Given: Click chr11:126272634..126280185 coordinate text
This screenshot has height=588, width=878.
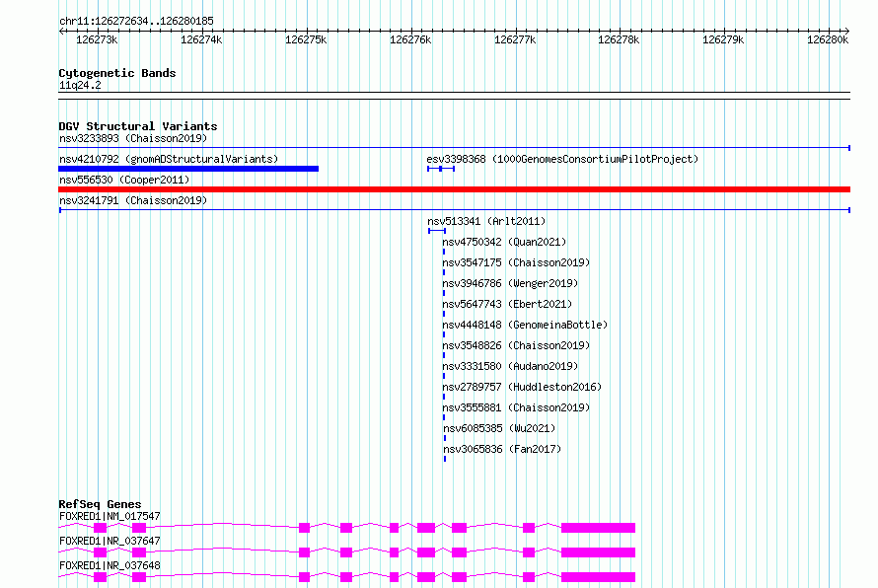Looking at the screenshot, I should pyautogui.click(x=136, y=21).
